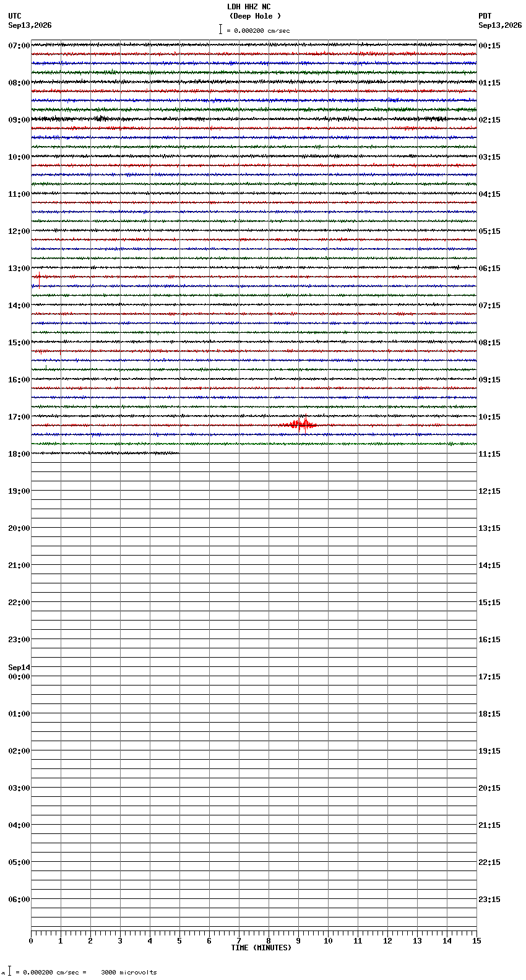526x980 pixels.
Task: Click the 12:00 UTC time label
Action: 19,231
